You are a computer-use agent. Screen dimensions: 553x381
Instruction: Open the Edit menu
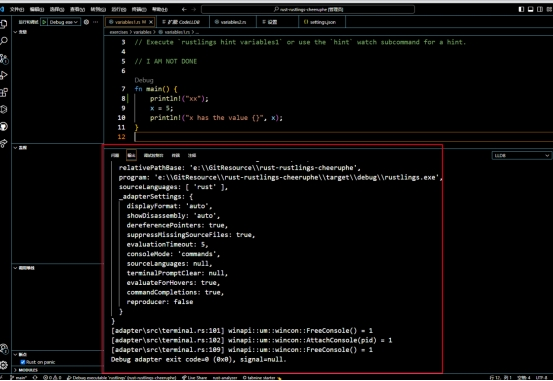37,9
